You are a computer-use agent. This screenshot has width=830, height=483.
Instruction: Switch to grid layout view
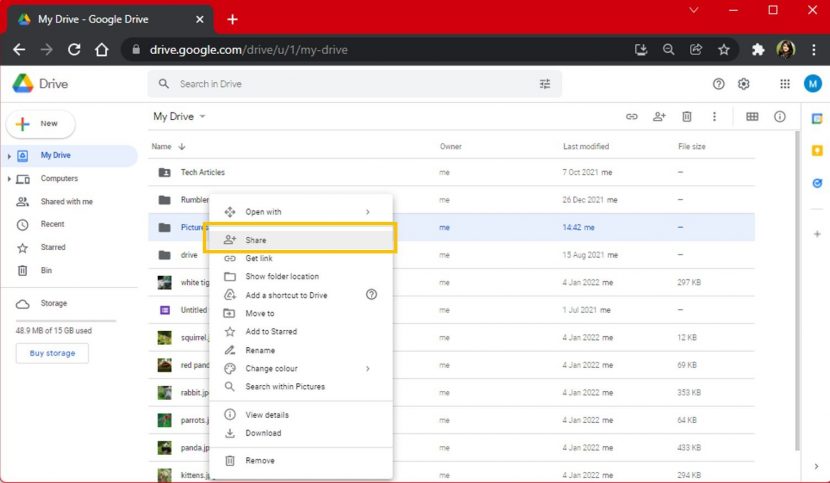[x=752, y=117]
